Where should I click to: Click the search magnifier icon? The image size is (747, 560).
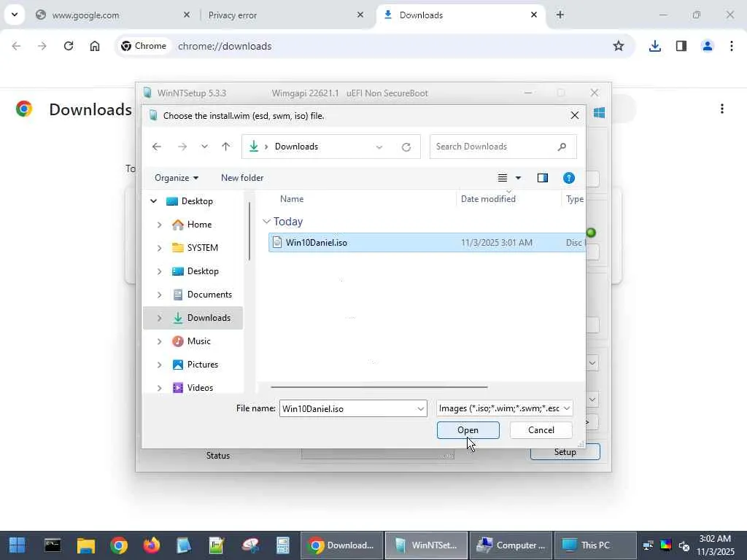562,147
